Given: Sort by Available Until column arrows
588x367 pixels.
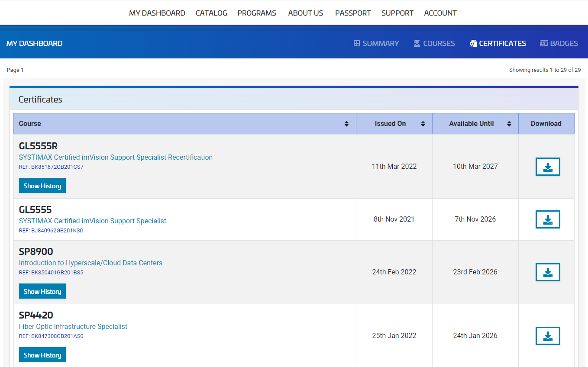Looking at the screenshot, I should (509, 124).
